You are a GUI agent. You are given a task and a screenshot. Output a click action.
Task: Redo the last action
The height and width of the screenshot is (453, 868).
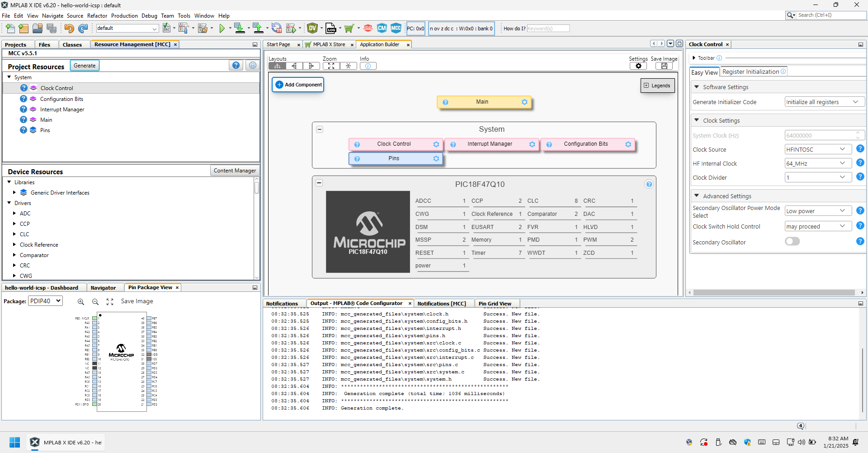[83, 29]
